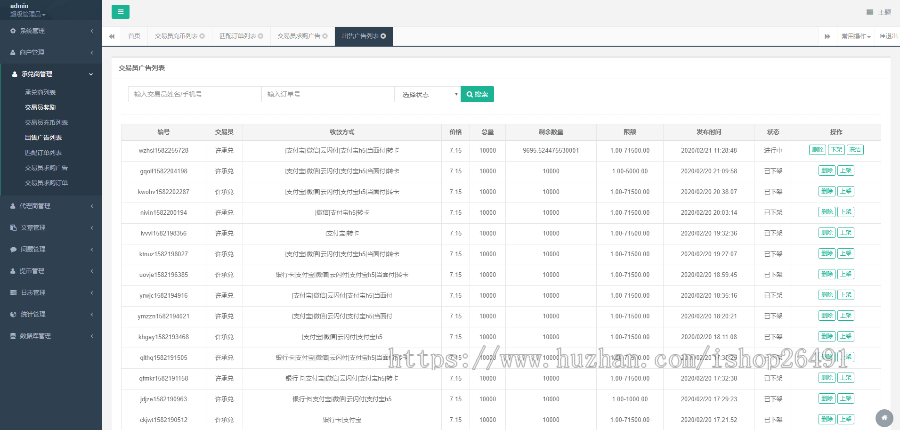Screen dimensions: 900x430
Task: Expand the 统计管理 sidebar chevron
Action: click(x=92, y=315)
